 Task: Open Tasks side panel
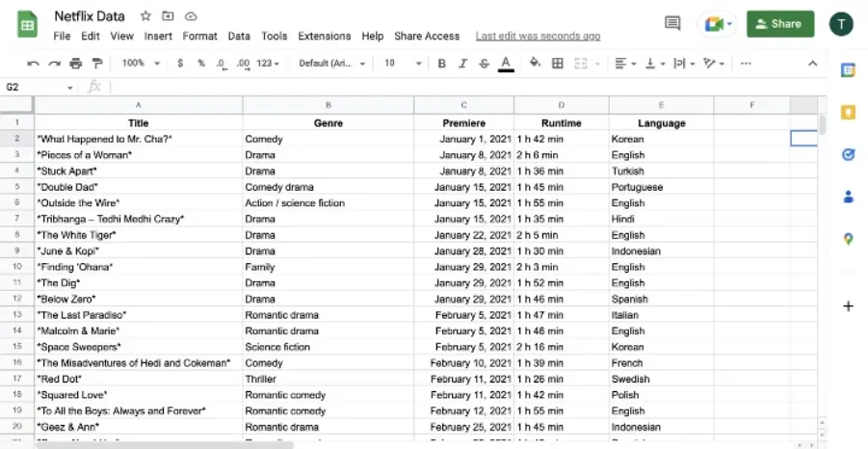848,154
